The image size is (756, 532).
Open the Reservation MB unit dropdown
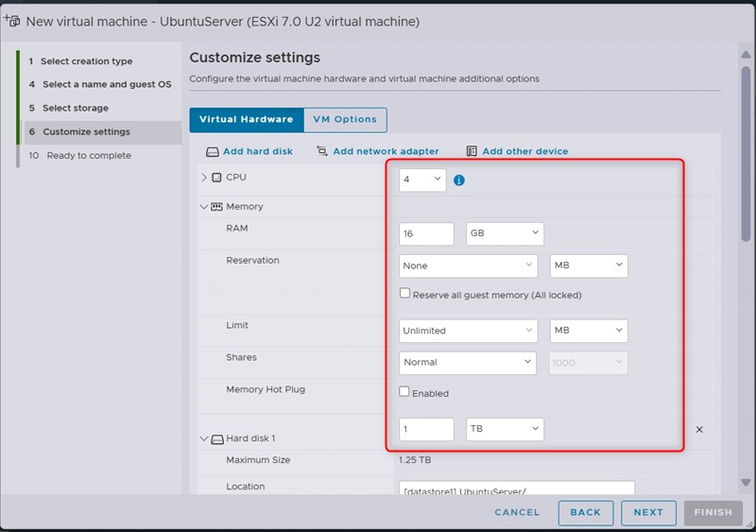point(589,266)
